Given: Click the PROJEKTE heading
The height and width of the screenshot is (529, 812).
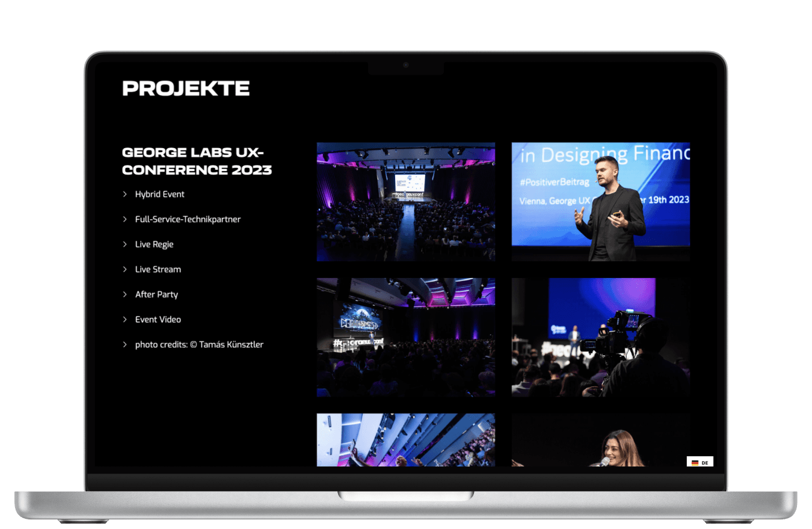Looking at the screenshot, I should (186, 88).
